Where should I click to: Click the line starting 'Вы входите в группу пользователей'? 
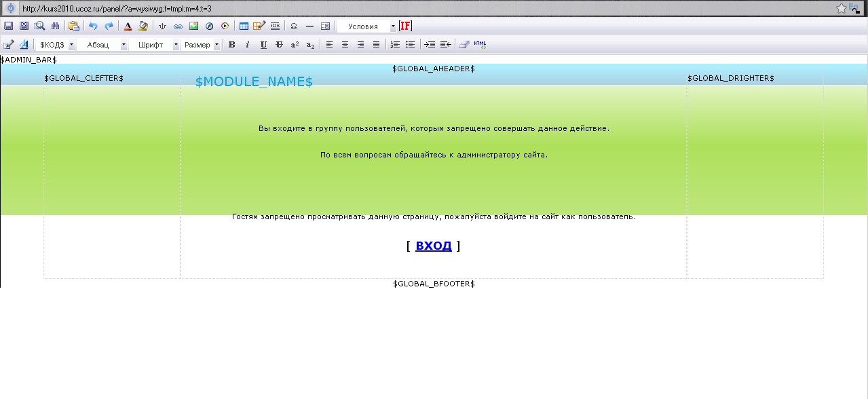point(434,128)
